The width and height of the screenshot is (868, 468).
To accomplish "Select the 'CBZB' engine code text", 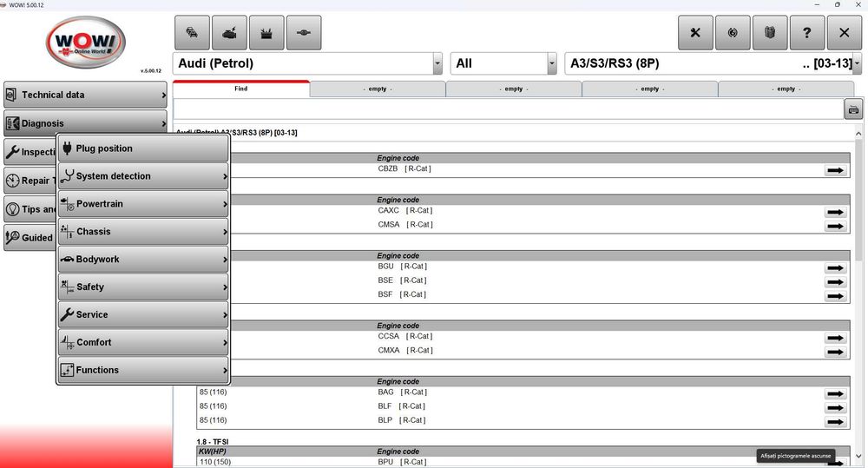I will (x=387, y=168).
